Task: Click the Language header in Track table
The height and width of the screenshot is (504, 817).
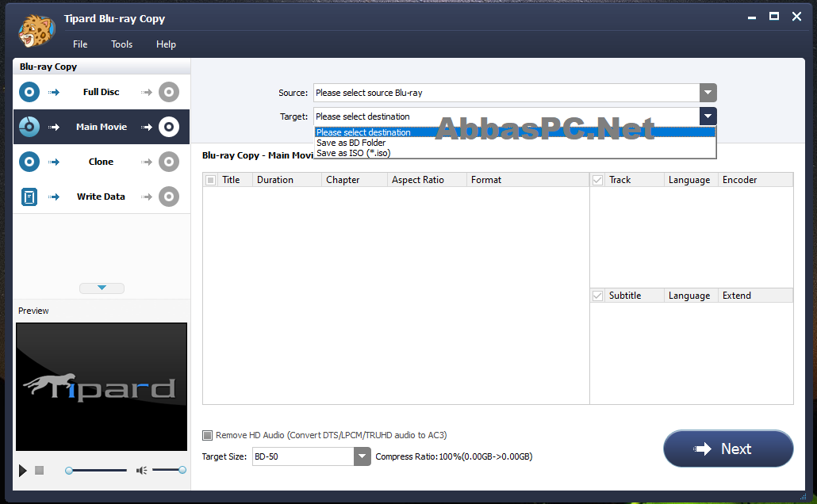Action: coord(689,180)
